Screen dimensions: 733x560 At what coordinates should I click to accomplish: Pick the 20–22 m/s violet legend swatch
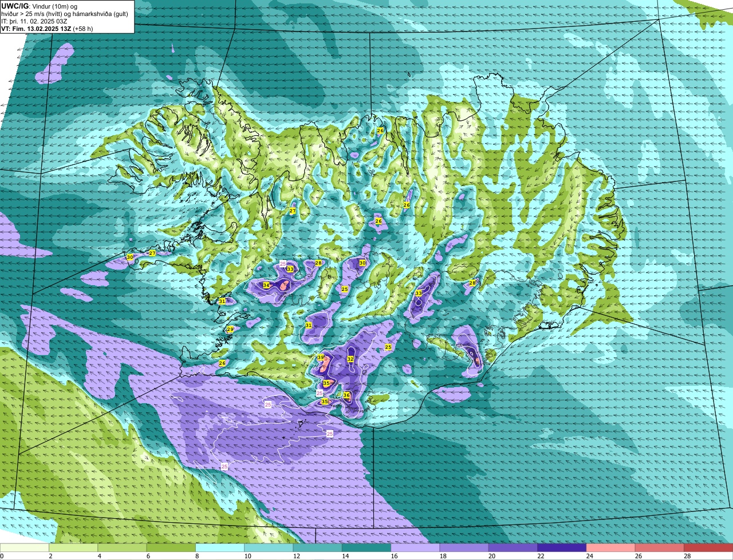[x=513, y=547]
